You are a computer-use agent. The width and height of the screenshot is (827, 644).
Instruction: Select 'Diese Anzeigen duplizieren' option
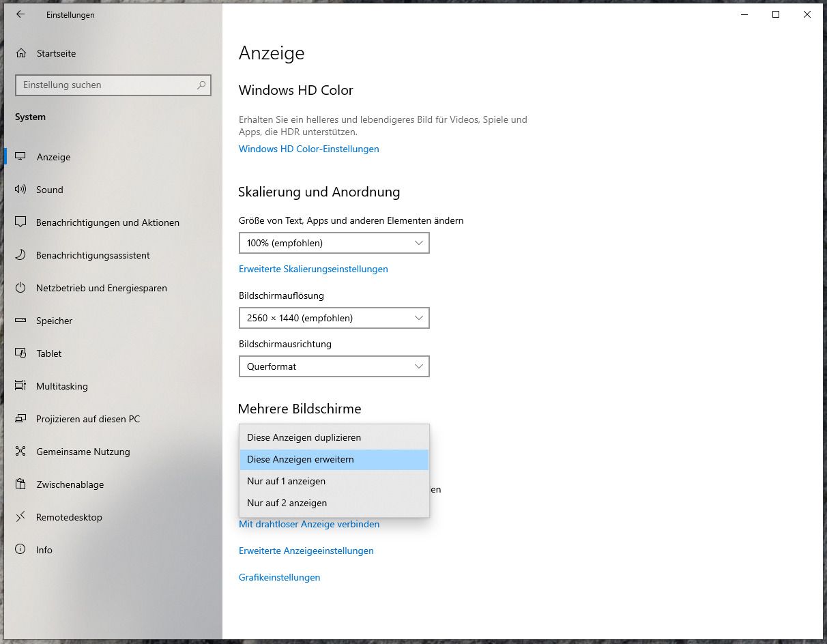pos(304,437)
